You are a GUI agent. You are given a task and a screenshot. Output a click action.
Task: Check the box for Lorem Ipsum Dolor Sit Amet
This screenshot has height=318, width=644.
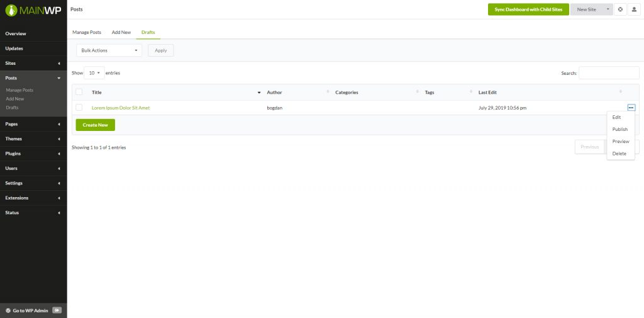(79, 108)
